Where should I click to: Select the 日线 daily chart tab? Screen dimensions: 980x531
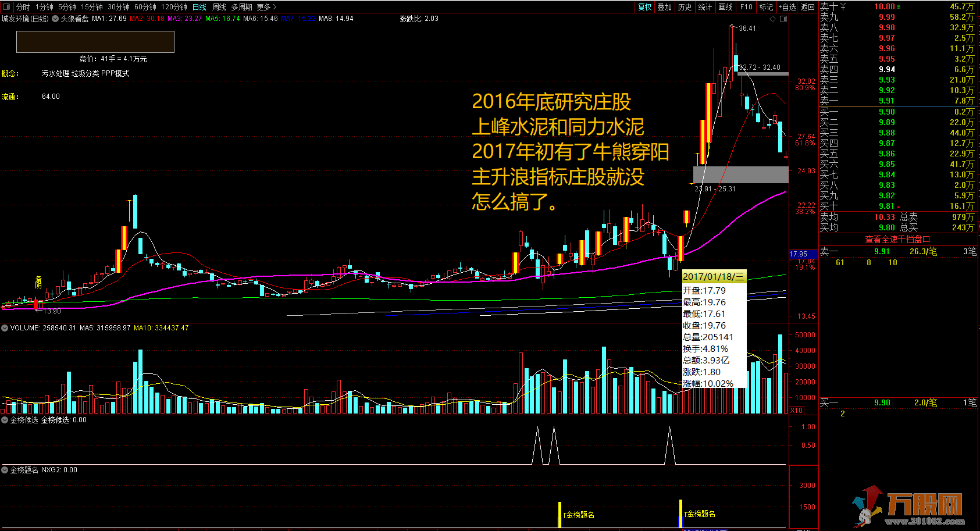point(199,7)
